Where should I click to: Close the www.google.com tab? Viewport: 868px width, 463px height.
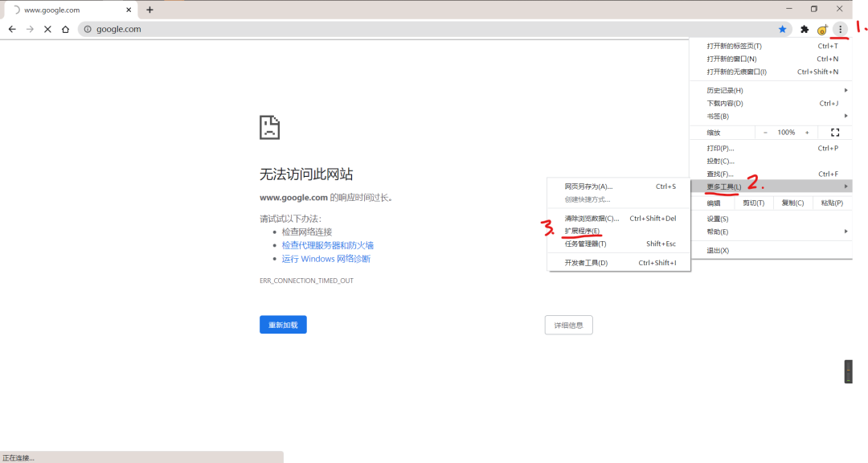pos(129,10)
